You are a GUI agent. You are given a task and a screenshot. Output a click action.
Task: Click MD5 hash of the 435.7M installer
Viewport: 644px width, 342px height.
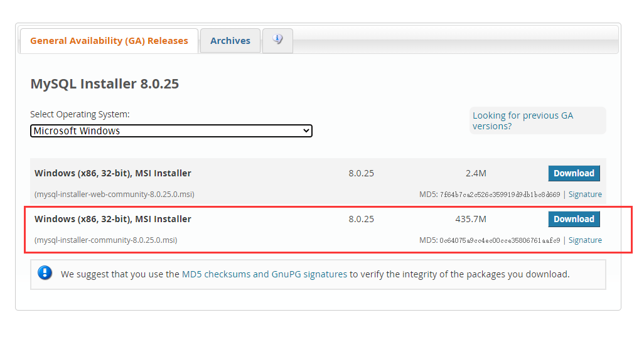[500, 240]
